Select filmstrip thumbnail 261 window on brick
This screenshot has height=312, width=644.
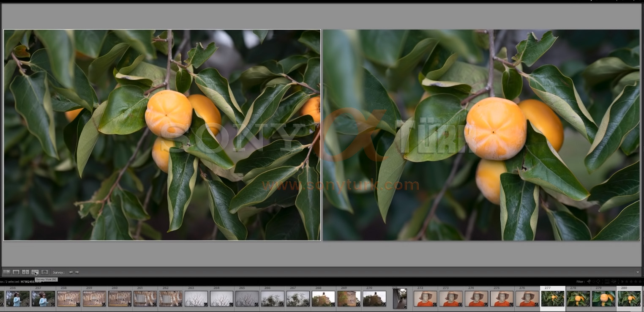tap(145, 299)
